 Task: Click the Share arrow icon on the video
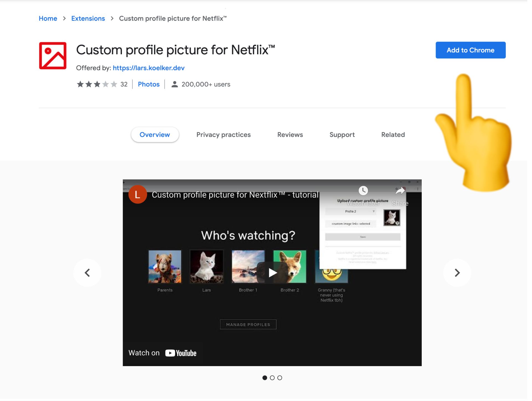[400, 191]
